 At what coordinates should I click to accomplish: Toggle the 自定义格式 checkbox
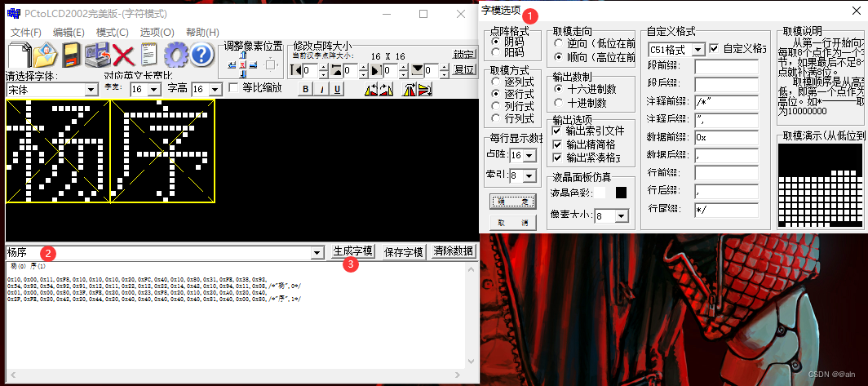(x=714, y=49)
